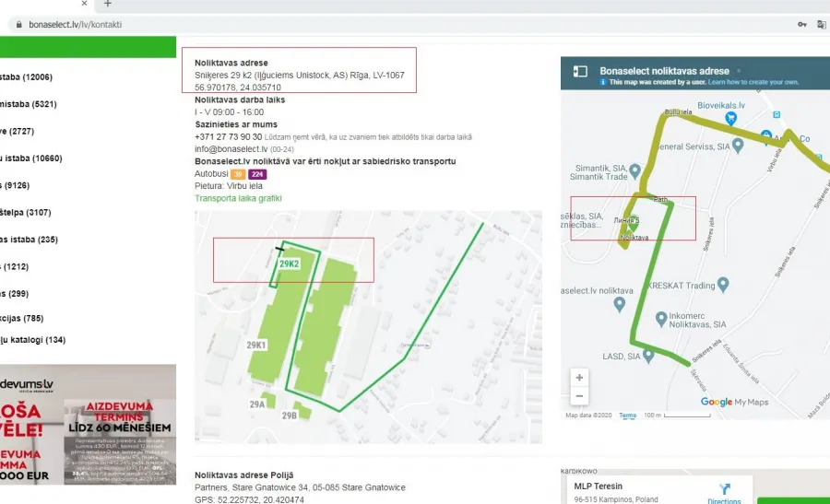Click the 29K1 building label on site map

tap(256, 345)
